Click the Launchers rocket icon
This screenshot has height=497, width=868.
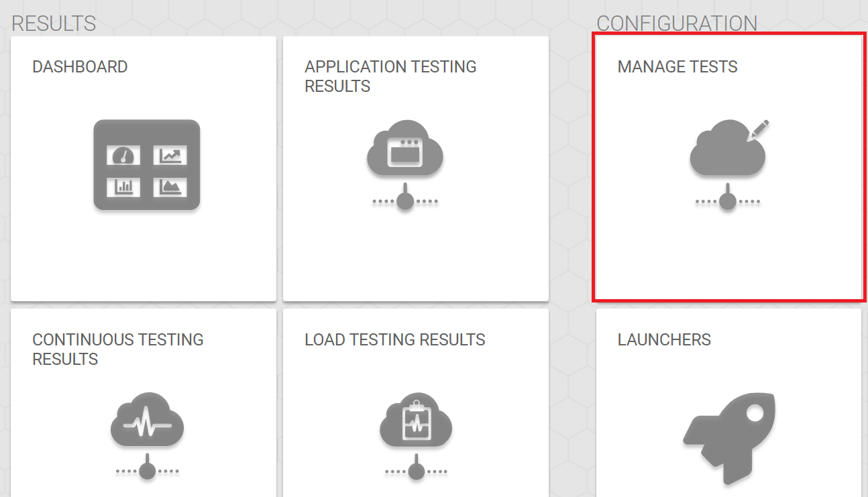point(728,439)
